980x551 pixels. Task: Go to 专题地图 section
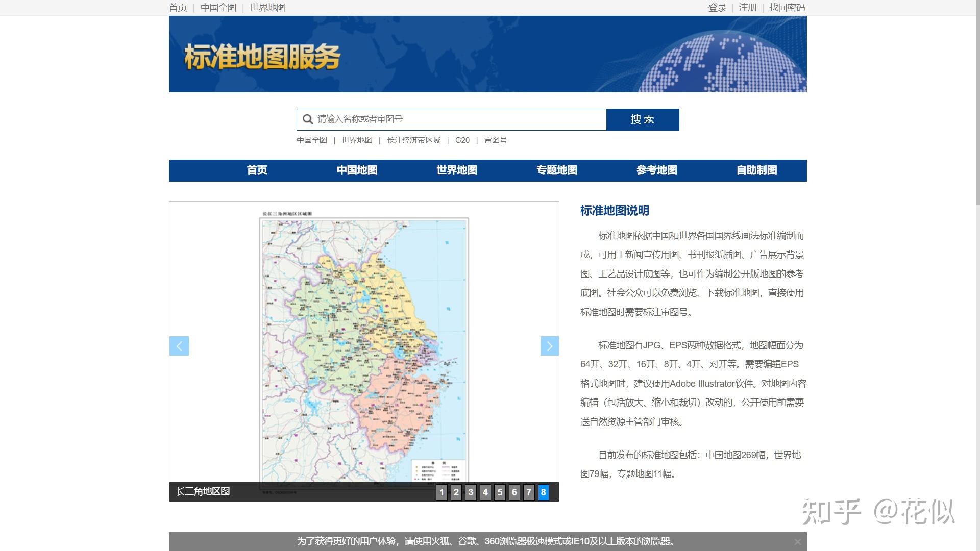(x=556, y=170)
